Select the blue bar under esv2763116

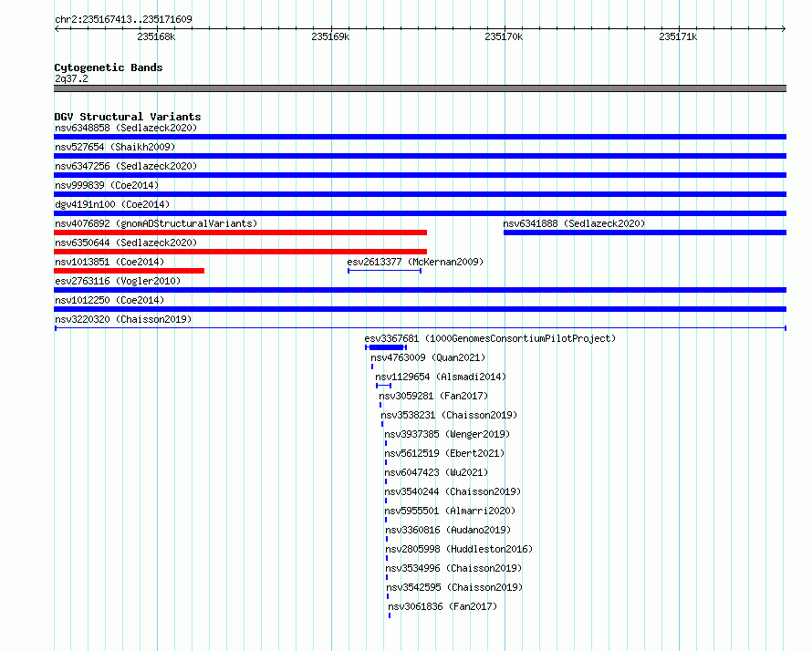[420, 290]
